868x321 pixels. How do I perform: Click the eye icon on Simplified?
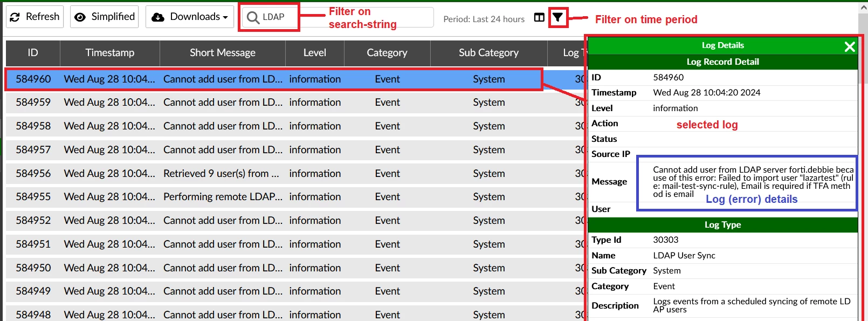coord(80,17)
